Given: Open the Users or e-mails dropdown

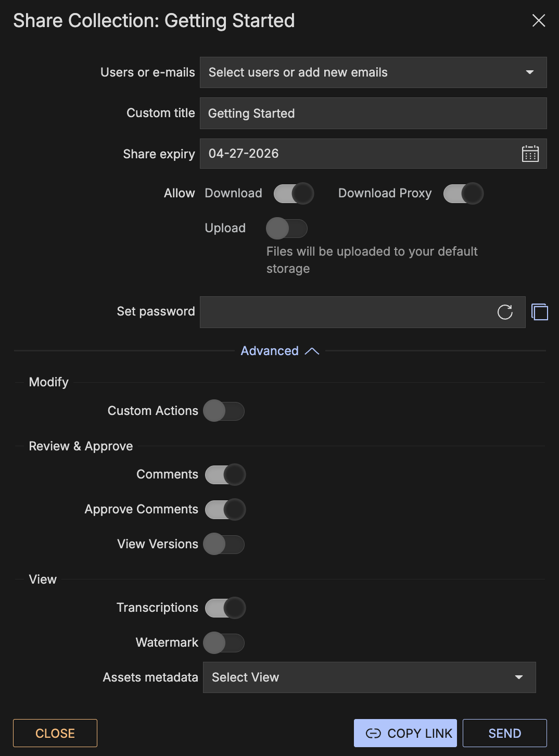Looking at the screenshot, I should 373,72.
